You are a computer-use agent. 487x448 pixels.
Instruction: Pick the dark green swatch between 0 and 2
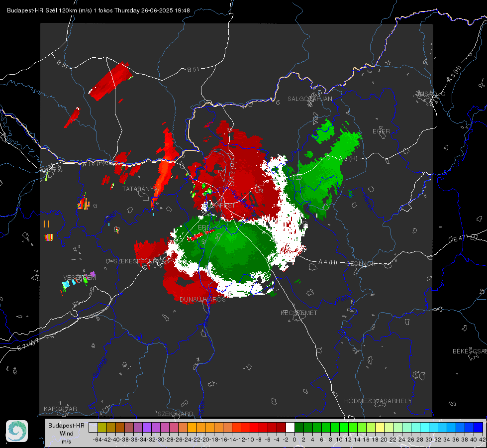[299, 427]
